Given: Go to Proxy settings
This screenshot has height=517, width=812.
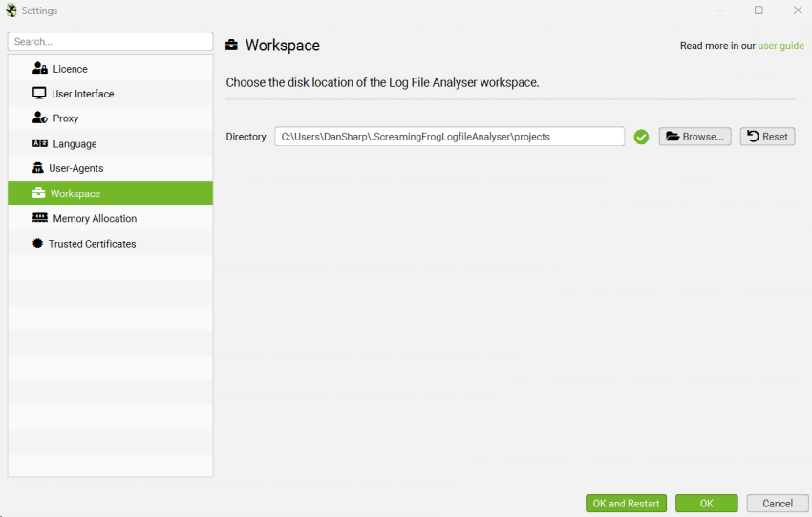Looking at the screenshot, I should 110,118.
